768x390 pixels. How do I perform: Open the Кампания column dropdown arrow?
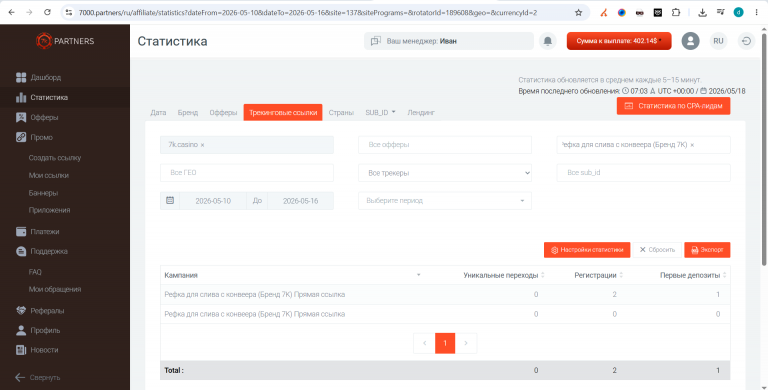click(418, 275)
